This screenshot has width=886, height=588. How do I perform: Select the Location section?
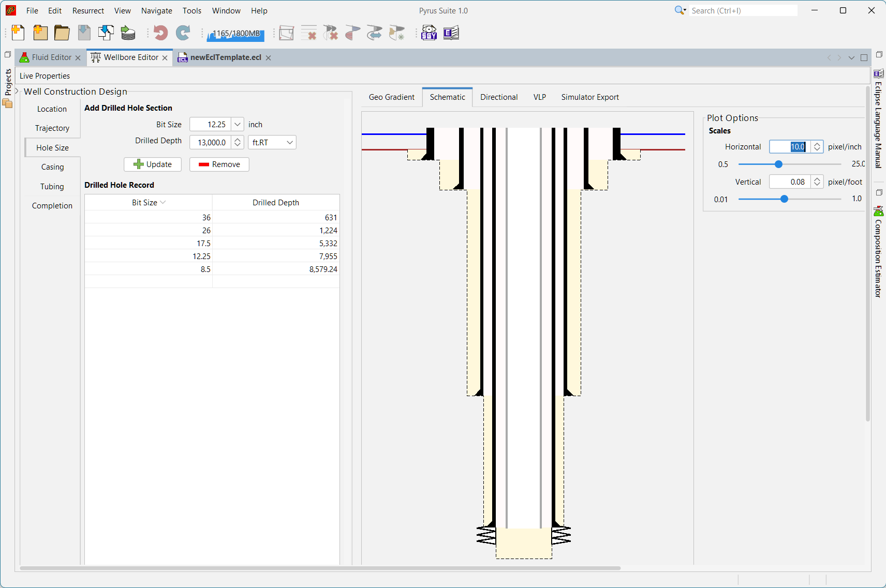(52, 109)
